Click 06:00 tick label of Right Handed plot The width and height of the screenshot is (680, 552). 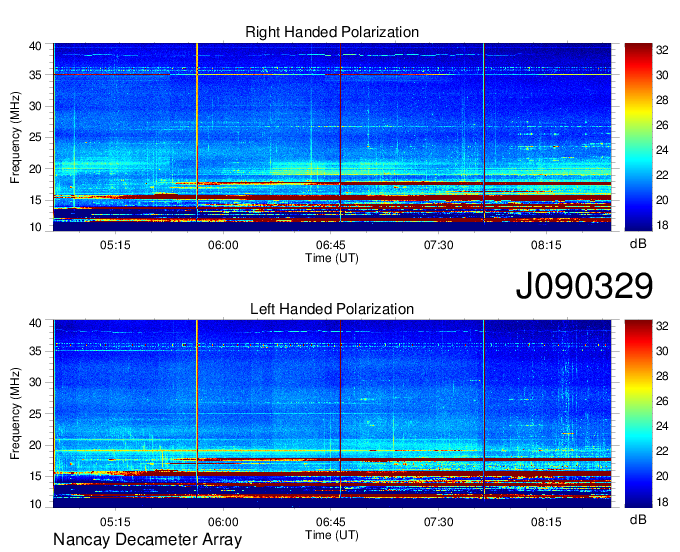click(x=223, y=245)
